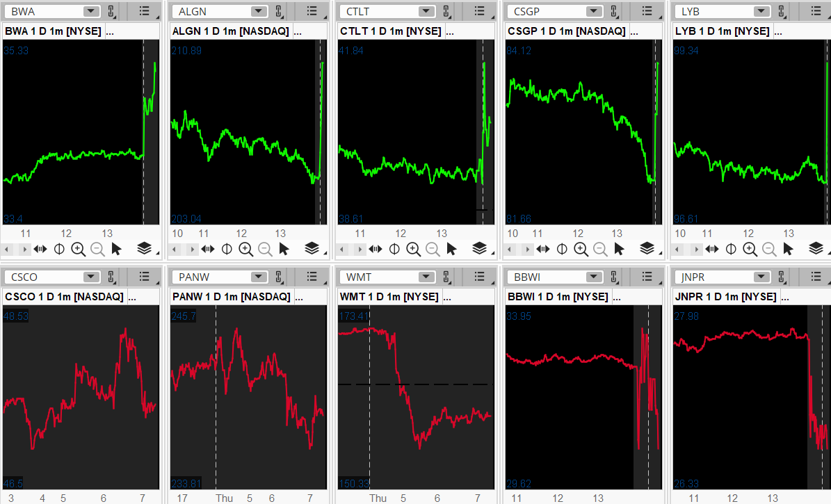The height and width of the screenshot is (504, 831).
Task: Click ellipsis button beside ALGN chart title
Action: click(x=298, y=32)
